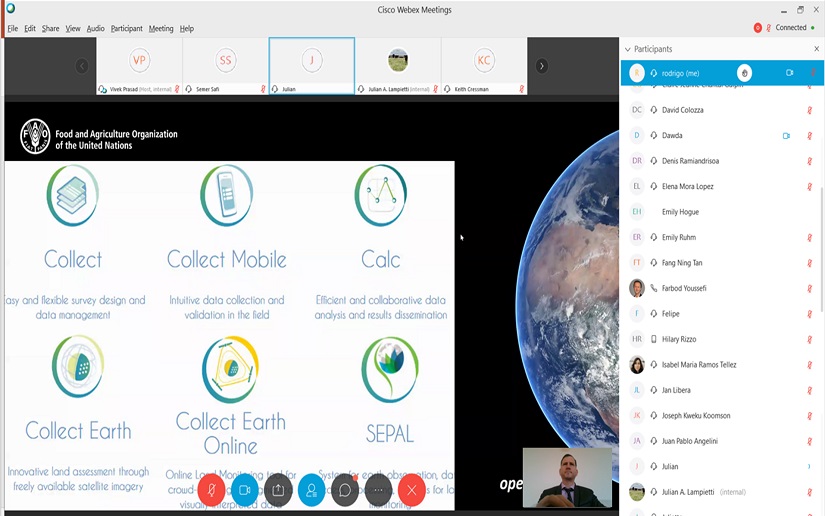
Task: Click the Share content button
Action: [x=278, y=490]
